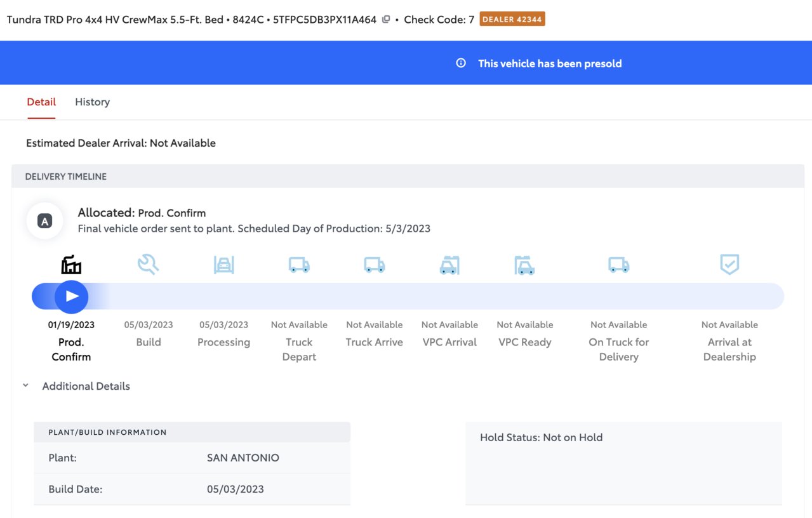This screenshot has width=812, height=518.
Task: Select the Build wrench icon
Action: 148,264
